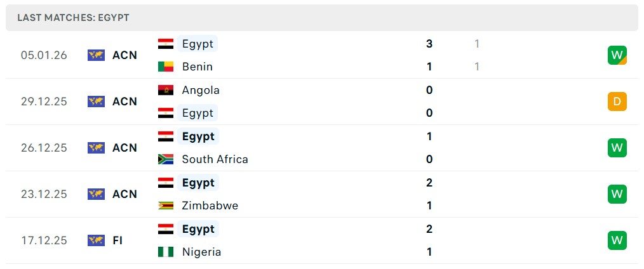This screenshot has height=269, width=644.
Task: Click the orange D draw badge
Action: pyautogui.click(x=617, y=102)
